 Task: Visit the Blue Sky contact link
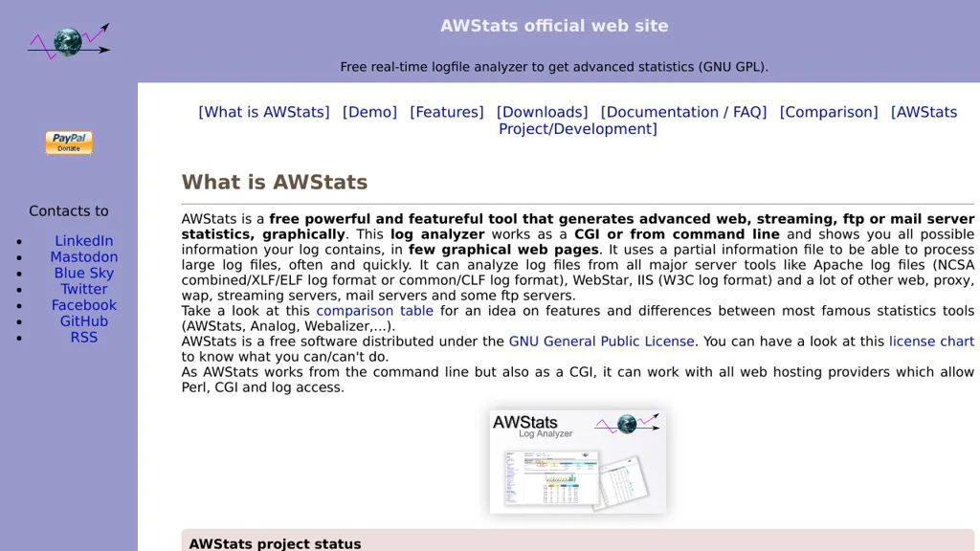pos(84,273)
